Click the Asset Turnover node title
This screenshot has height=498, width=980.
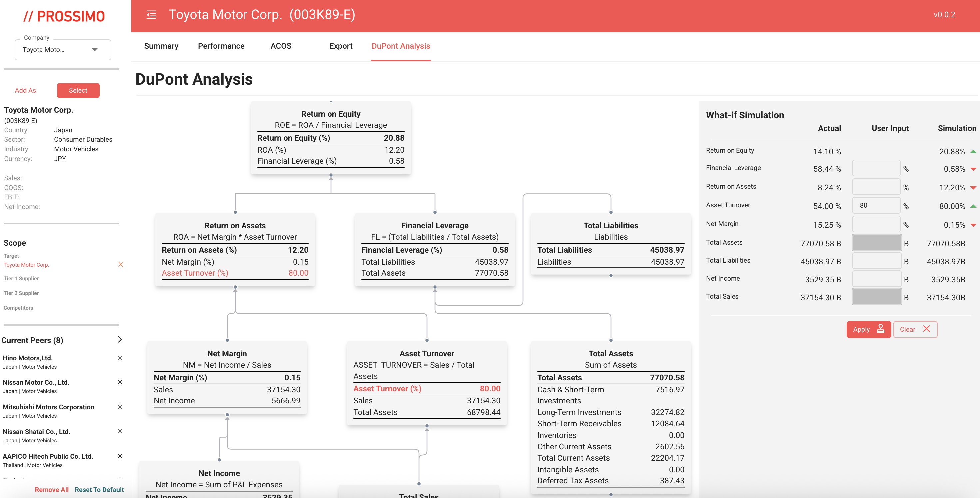click(x=427, y=354)
